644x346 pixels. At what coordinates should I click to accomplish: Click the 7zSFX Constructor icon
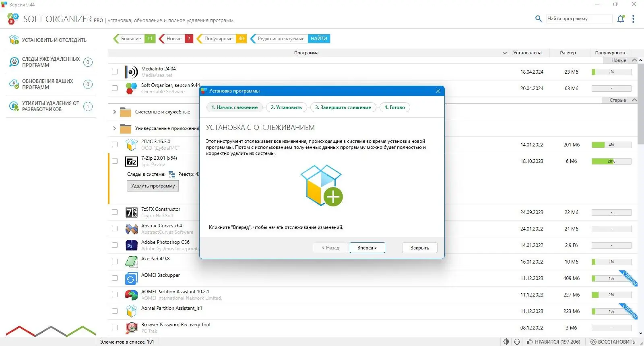(131, 212)
